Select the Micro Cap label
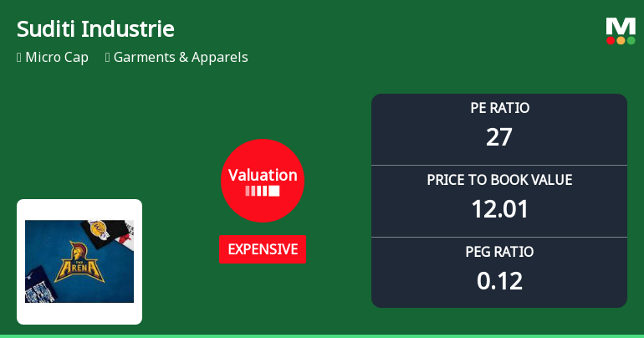Viewport: 644px width, 338px height. [57, 58]
